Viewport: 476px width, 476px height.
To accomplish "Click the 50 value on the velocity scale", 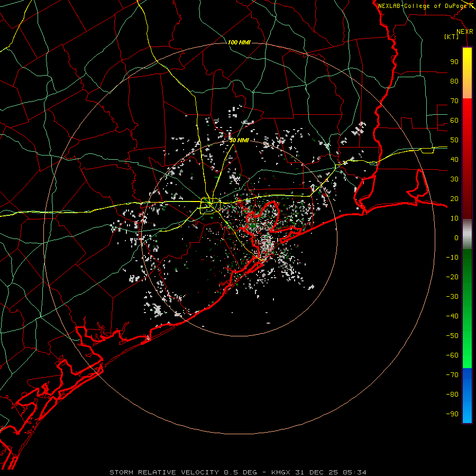I will click(x=454, y=140).
